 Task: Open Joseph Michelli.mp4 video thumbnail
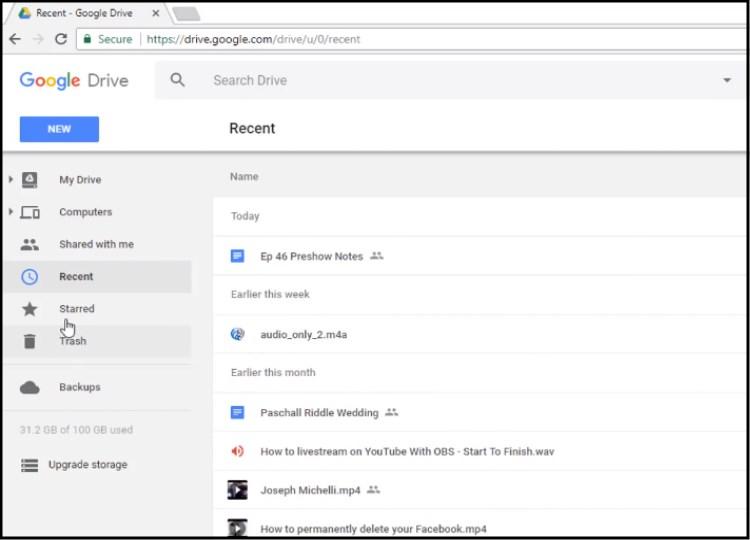(237, 490)
